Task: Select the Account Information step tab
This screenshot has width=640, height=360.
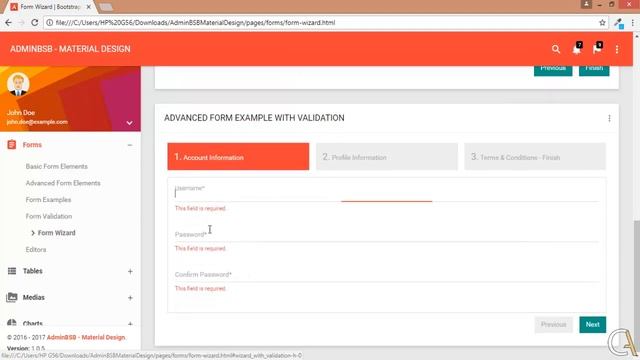Action: (238, 156)
